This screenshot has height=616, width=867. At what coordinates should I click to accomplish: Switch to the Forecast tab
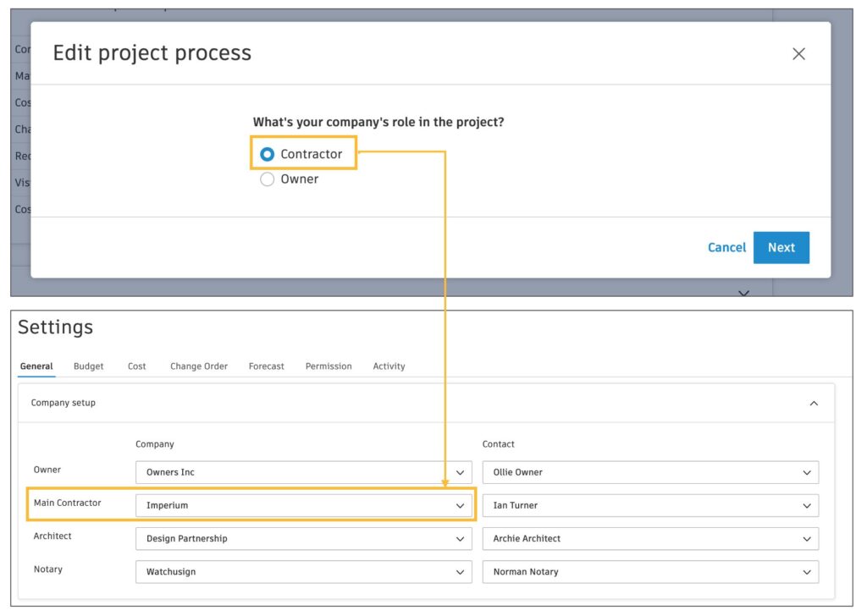click(x=267, y=366)
